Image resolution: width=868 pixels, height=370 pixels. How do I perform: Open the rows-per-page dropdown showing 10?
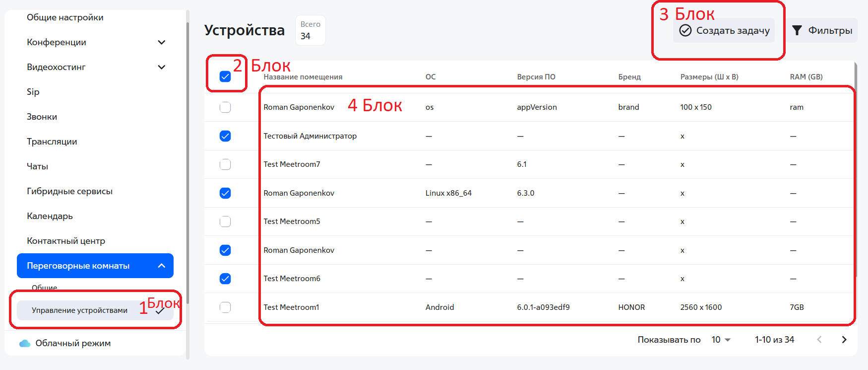721,340
